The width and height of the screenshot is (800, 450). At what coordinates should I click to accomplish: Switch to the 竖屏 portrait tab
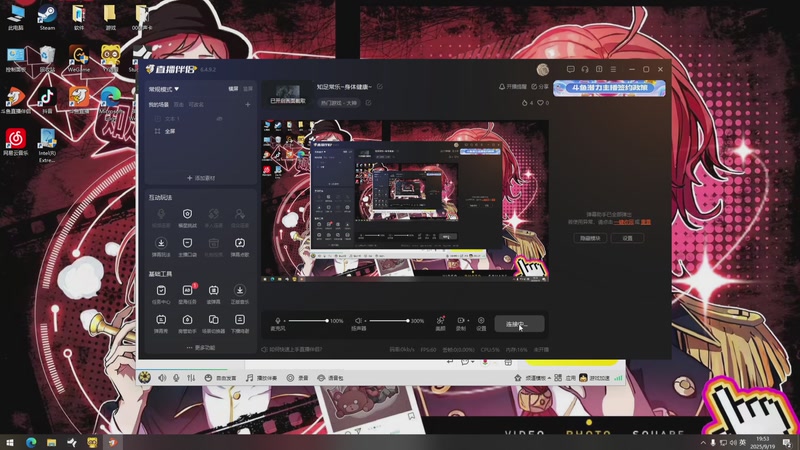click(x=248, y=89)
